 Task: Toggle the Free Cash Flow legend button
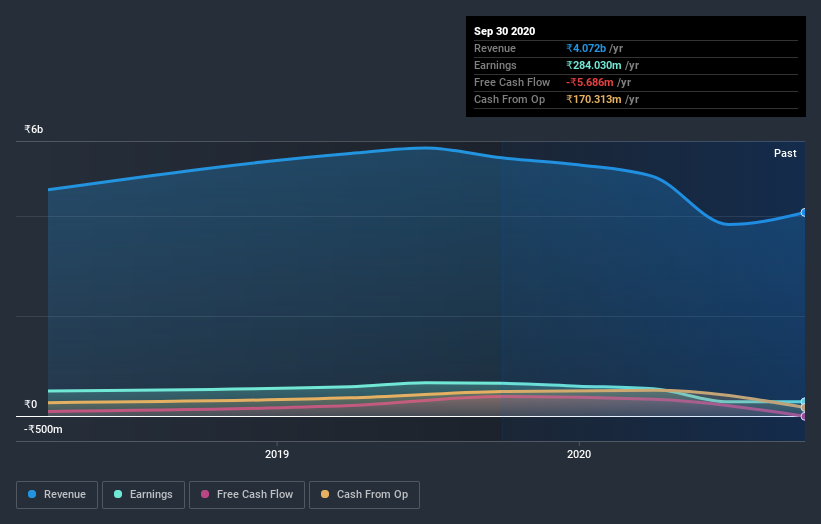pos(247,495)
